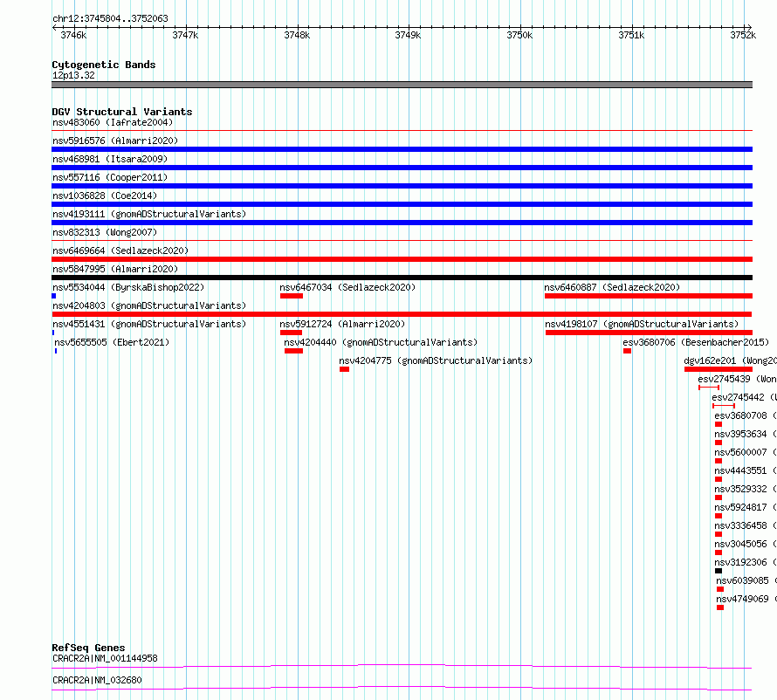Click the CRACR2A|NM_001144958 gene label
Image resolution: width=777 pixels, height=700 pixels.
[x=105, y=658]
